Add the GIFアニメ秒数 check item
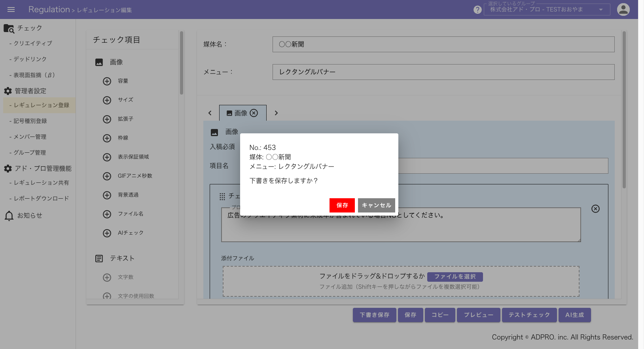This screenshot has height=349, width=644. pyautogui.click(x=107, y=176)
